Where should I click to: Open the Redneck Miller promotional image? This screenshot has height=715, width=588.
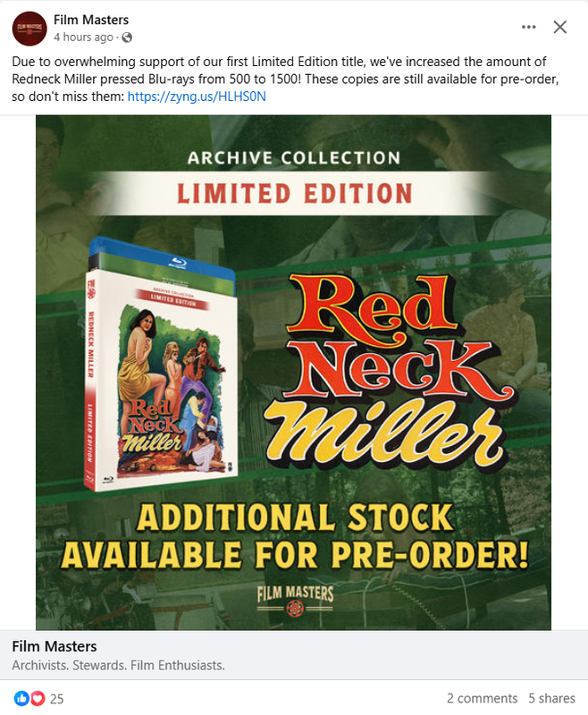point(293,373)
